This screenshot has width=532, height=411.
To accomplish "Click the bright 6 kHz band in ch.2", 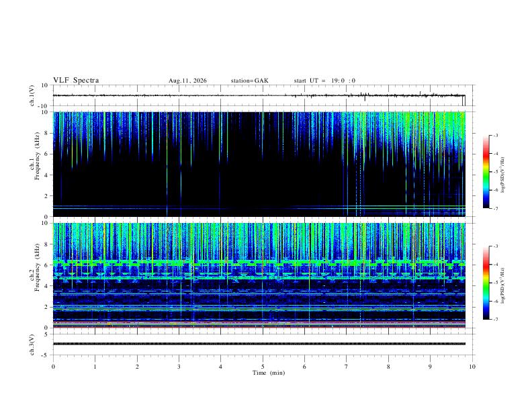I will [x=259, y=262].
